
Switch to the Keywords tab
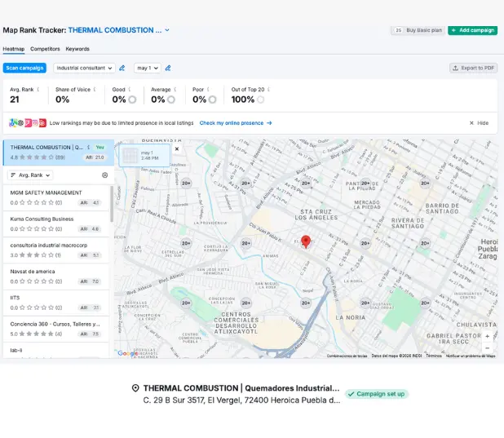77,49
